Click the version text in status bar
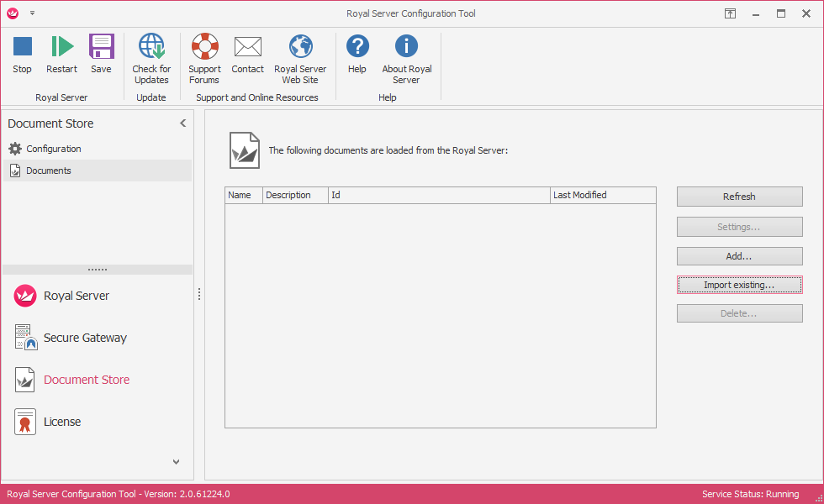Image resolution: width=824 pixels, height=504 pixels. pos(119,494)
